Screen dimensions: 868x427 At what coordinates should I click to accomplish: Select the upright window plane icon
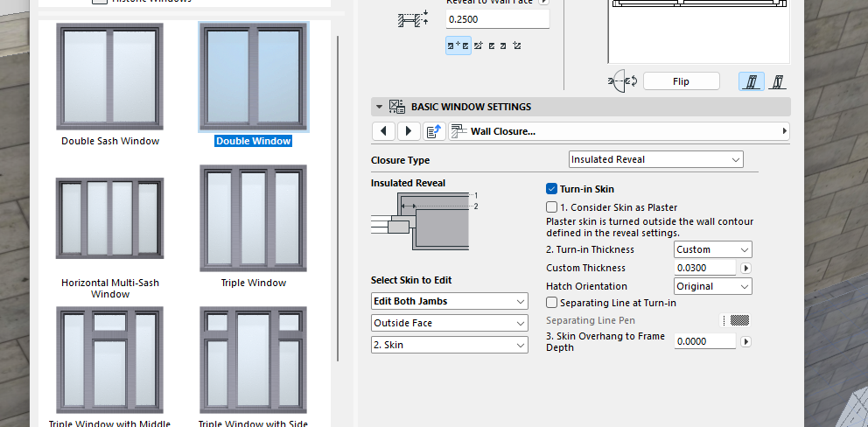(x=752, y=81)
